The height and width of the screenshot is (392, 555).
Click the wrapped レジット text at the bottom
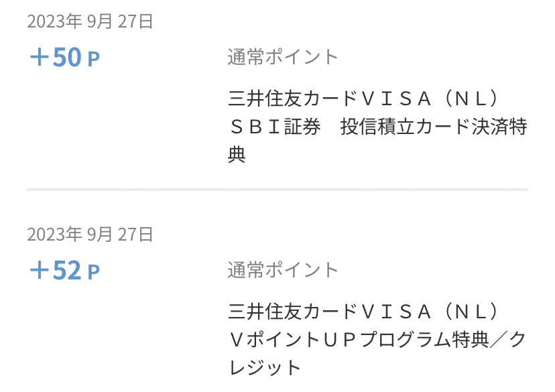[265, 368]
